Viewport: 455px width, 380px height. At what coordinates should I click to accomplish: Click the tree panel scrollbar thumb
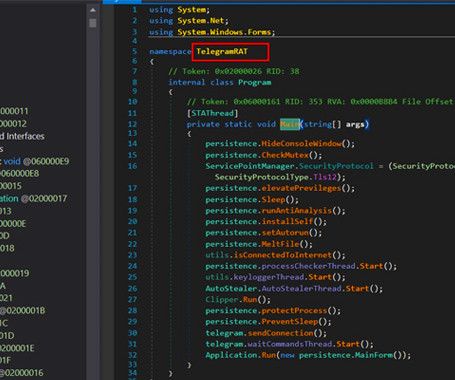pyautogui.click(x=93, y=23)
